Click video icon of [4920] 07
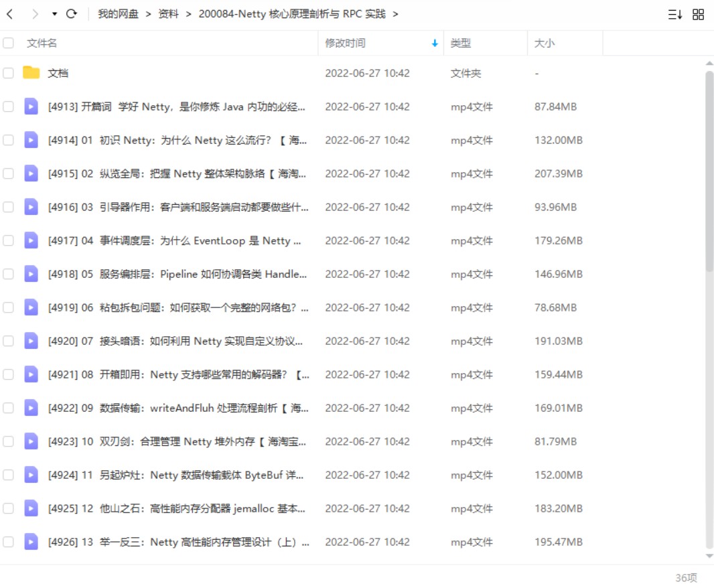 (31, 341)
